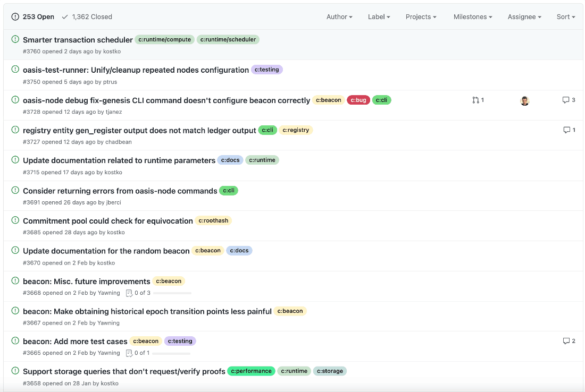The width and height of the screenshot is (585, 392).
Task: Filter by red c:bug label
Action: 358,100
